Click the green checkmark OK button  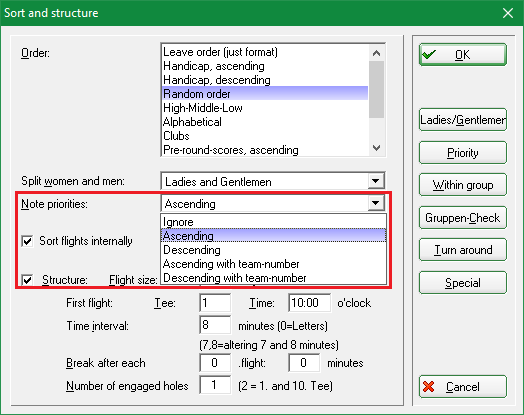point(463,54)
